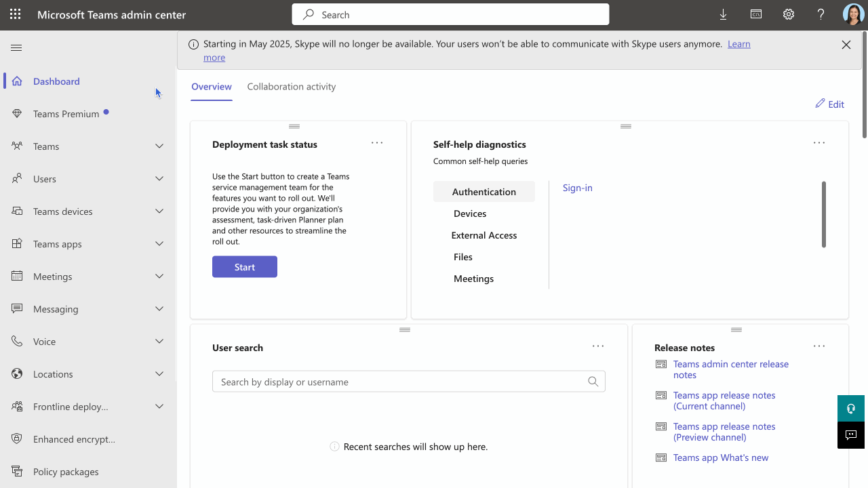Click the downloads arrow icon in header

click(x=723, y=14)
